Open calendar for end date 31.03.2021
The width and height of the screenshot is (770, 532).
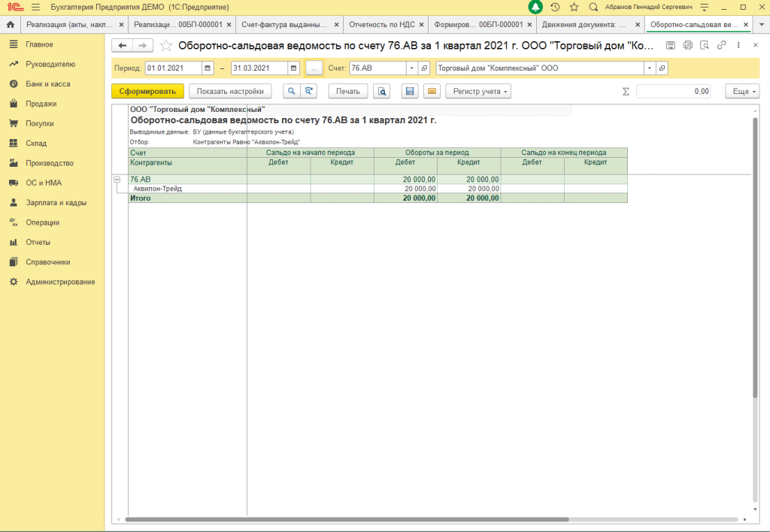coord(294,68)
